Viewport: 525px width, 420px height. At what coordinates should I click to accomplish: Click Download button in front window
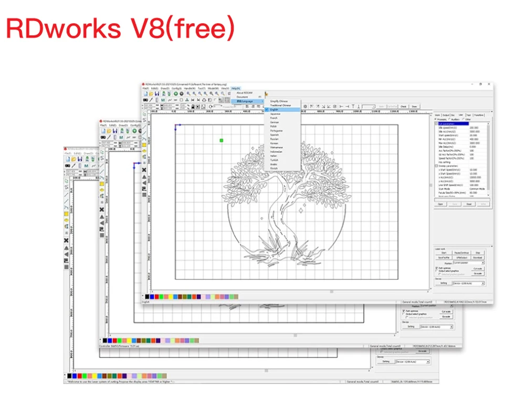(x=478, y=258)
